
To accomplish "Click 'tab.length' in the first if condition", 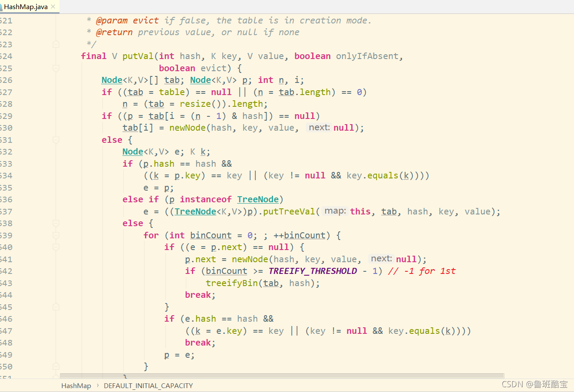I will [305, 92].
